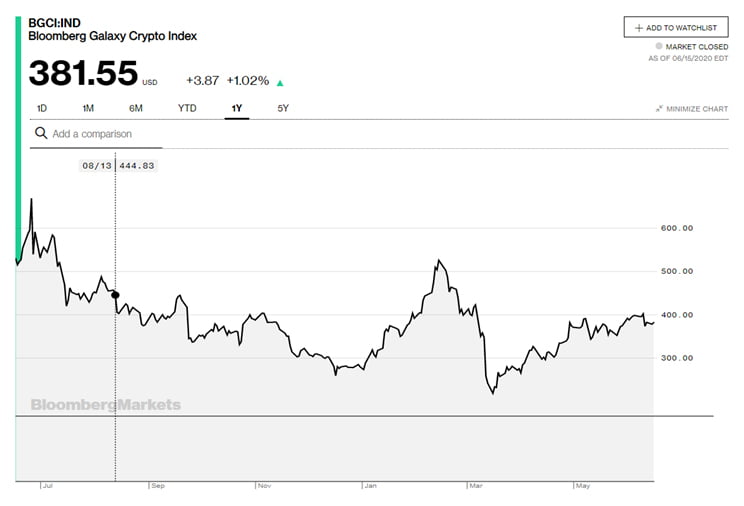Screen dimensions: 744x506
Task: Click the May x-axis label
Action: pos(583,486)
